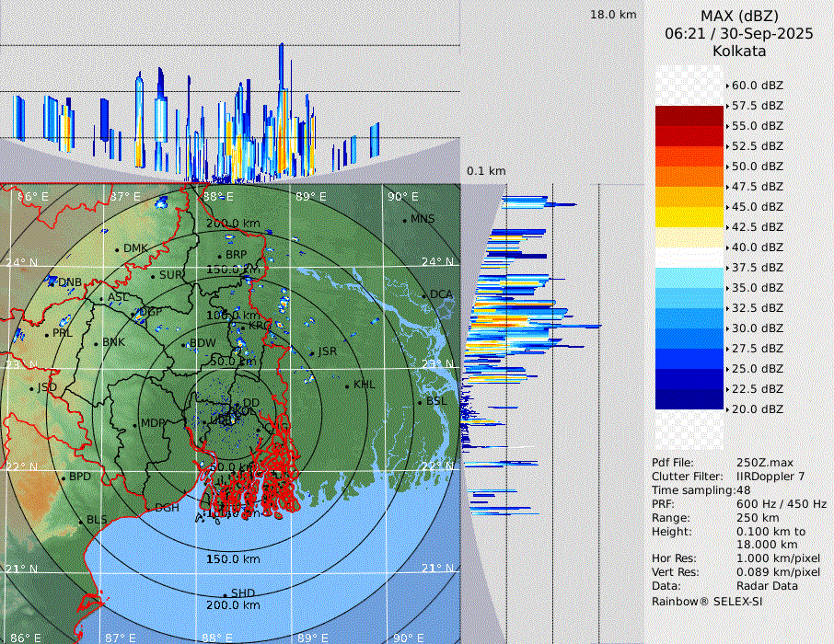Select the Kolkata radar name heading
Image resolution: width=834 pixels, height=644 pixels.
(739, 51)
